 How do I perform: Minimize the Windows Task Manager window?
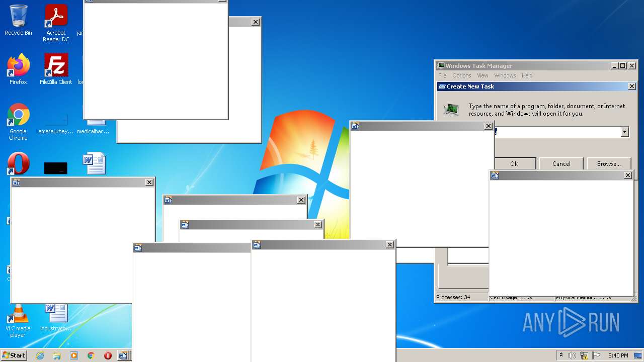(614, 66)
